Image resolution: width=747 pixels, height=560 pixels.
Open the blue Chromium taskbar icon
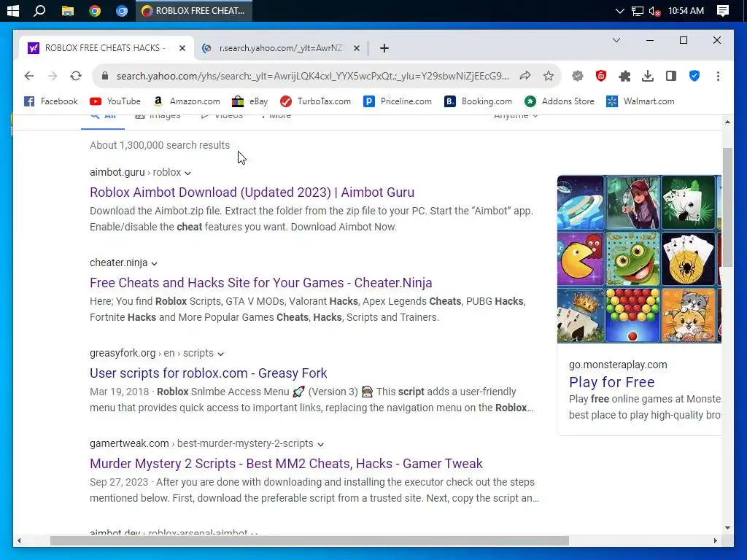pos(122,10)
